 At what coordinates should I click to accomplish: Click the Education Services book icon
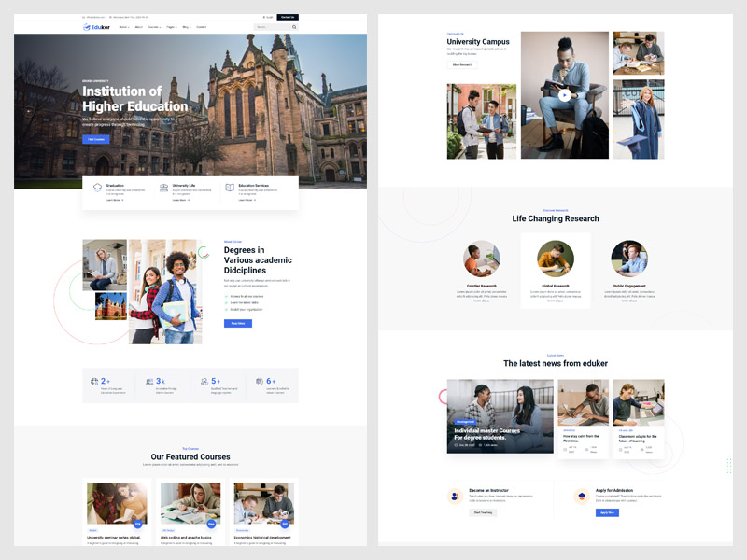pos(230,188)
